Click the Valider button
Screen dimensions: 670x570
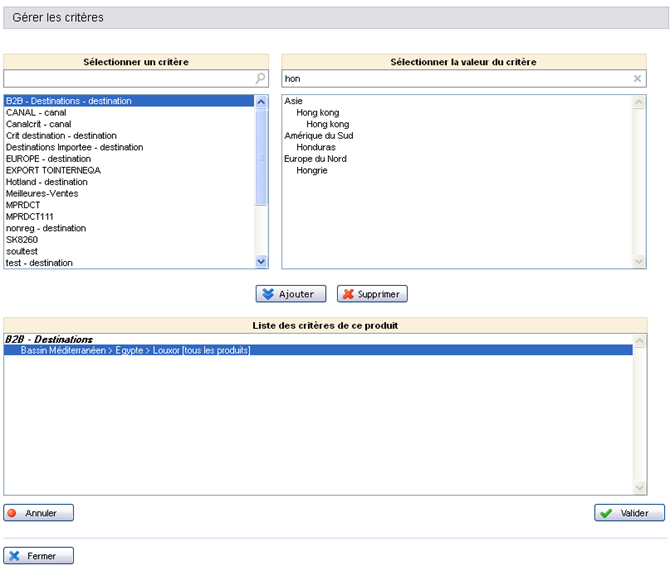(629, 513)
